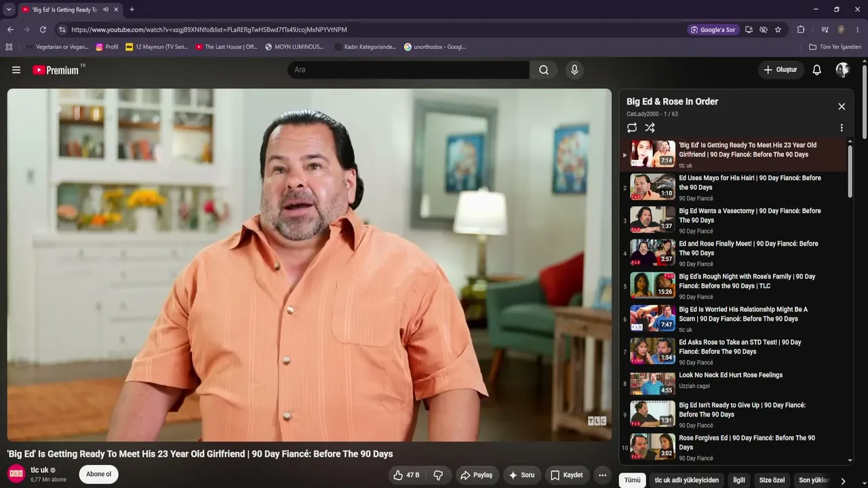Screen dimensions: 868x488
Task: Reload the current page
Action: [x=43, y=30]
